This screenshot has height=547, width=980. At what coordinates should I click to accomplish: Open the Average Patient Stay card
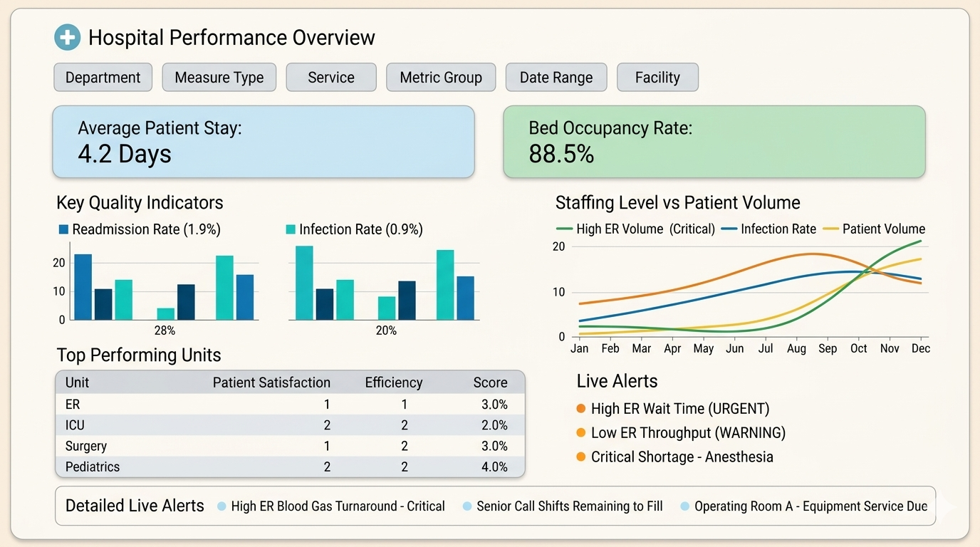pyautogui.click(x=264, y=142)
